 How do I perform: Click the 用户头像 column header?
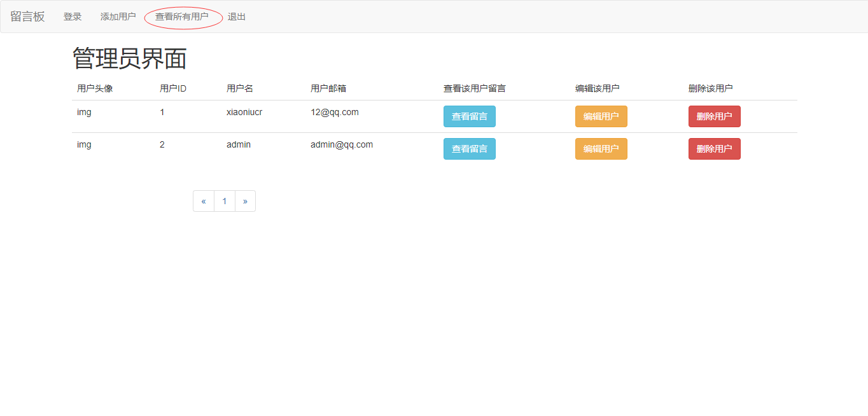(95, 88)
